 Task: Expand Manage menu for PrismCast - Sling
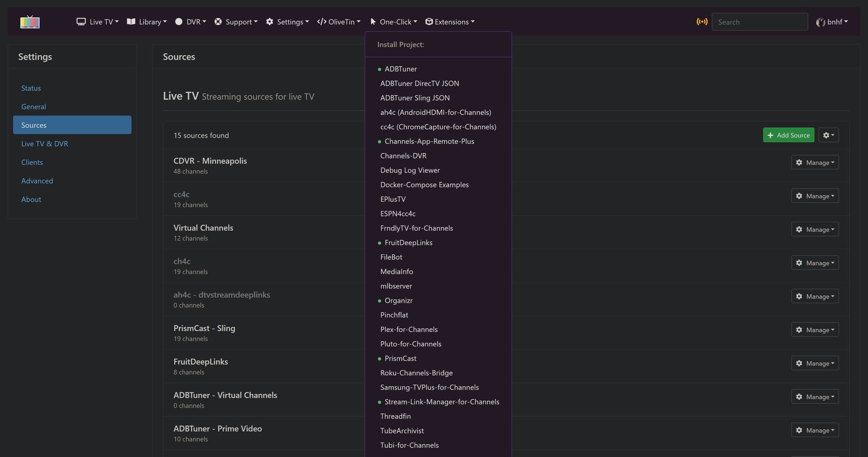pos(815,330)
